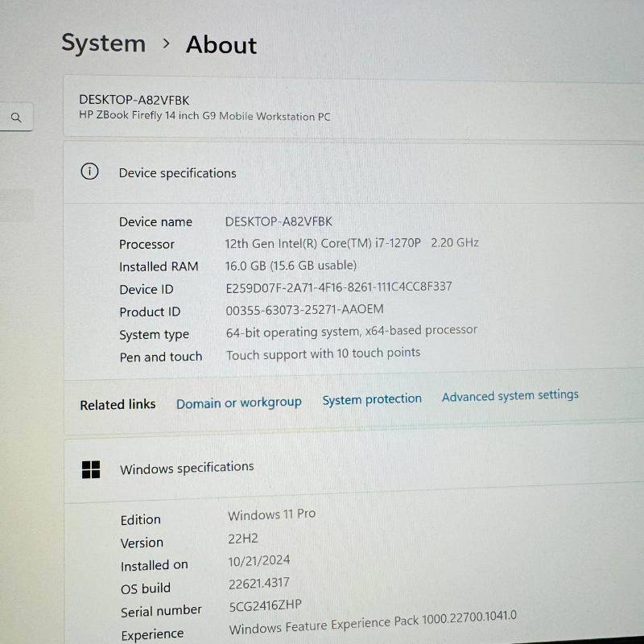Click the OS build label
The image size is (644, 644).
[146, 588]
